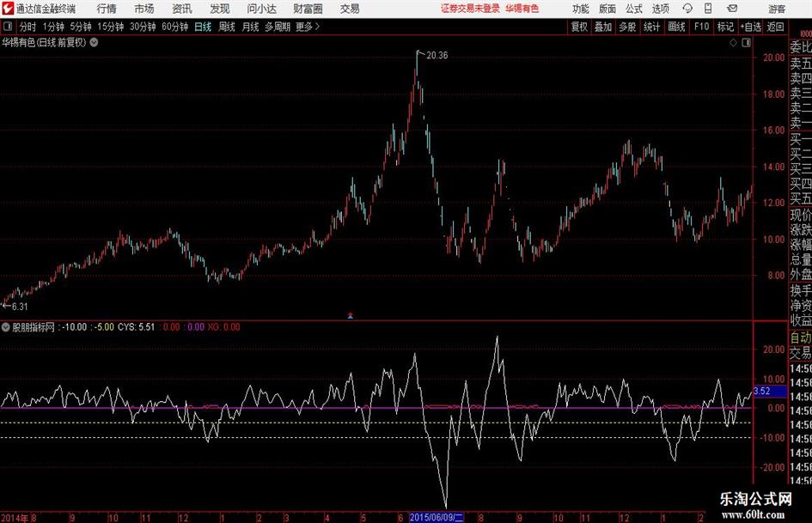Image resolution: width=812 pixels, height=523 pixels.
Task: Click the red 华锡有色 stock name in the header
Action: coord(522,9)
